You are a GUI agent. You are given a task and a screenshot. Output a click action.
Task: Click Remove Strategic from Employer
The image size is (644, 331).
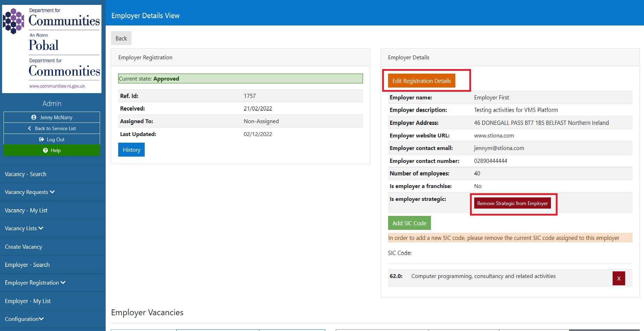pos(512,203)
